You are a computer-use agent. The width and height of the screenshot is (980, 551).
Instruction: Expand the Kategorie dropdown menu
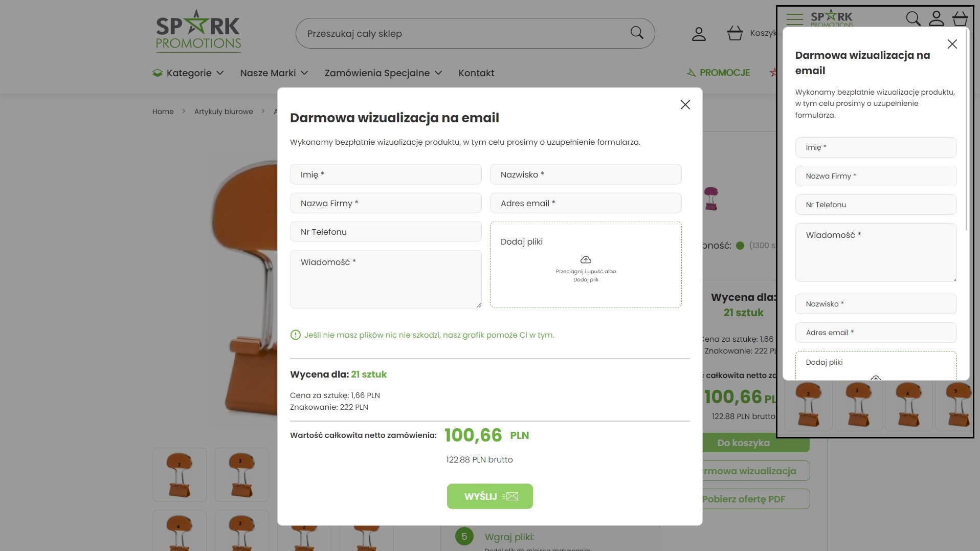(188, 73)
